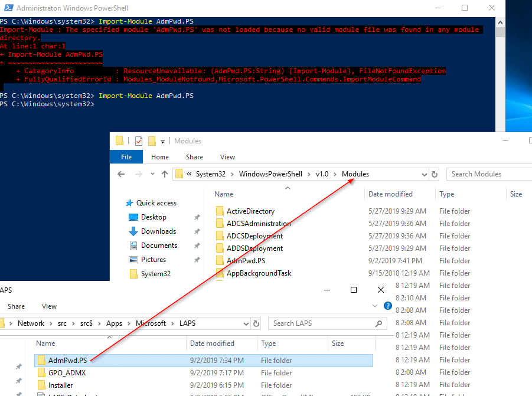This screenshot has height=396, width=532.
Task: Toggle sort order on the Name column
Action: click(224, 194)
